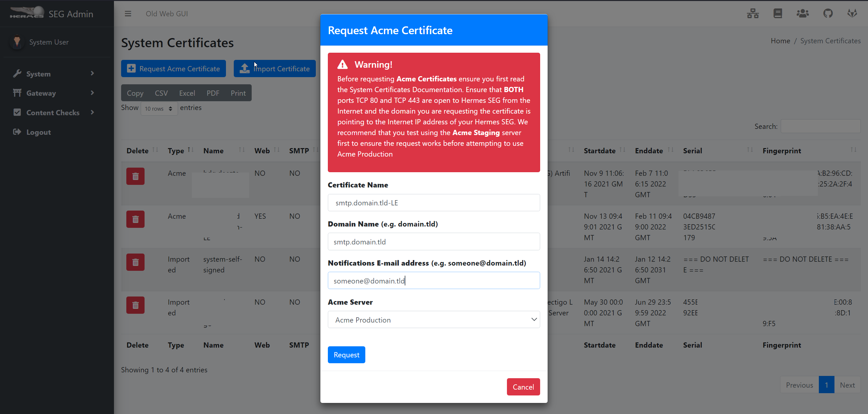
Task: Export the table as PDF
Action: pos(213,93)
